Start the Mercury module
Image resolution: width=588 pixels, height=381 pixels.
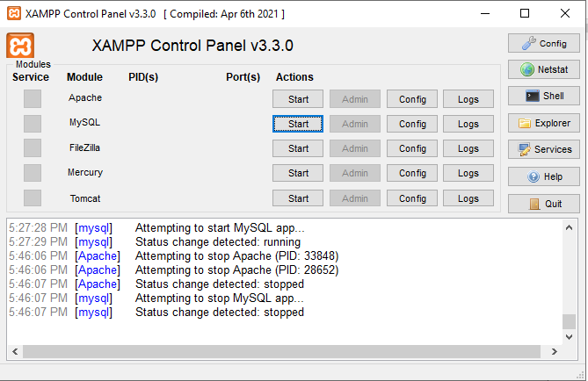298,173
